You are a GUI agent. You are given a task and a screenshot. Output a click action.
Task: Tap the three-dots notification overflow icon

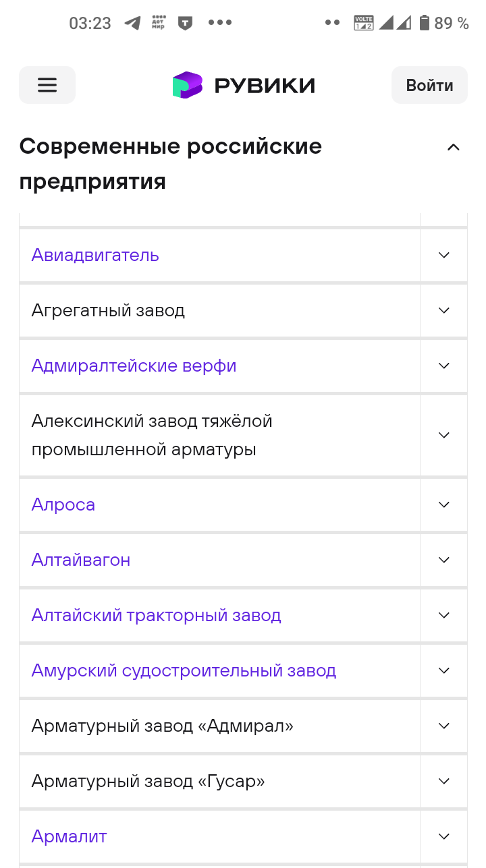pyautogui.click(x=220, y=23)
